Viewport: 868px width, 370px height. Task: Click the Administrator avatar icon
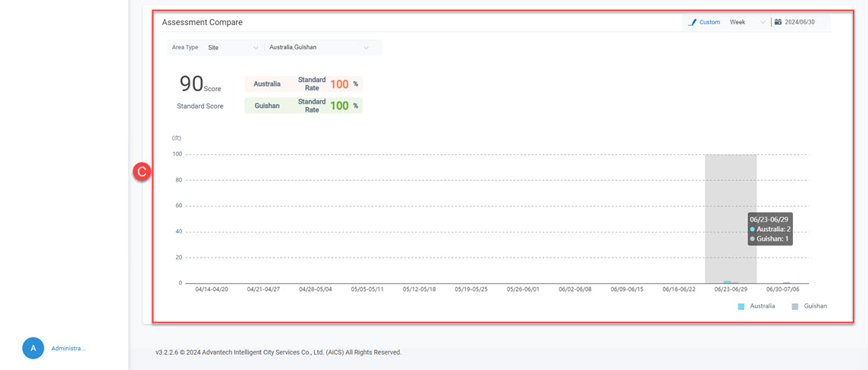[33, 348]
